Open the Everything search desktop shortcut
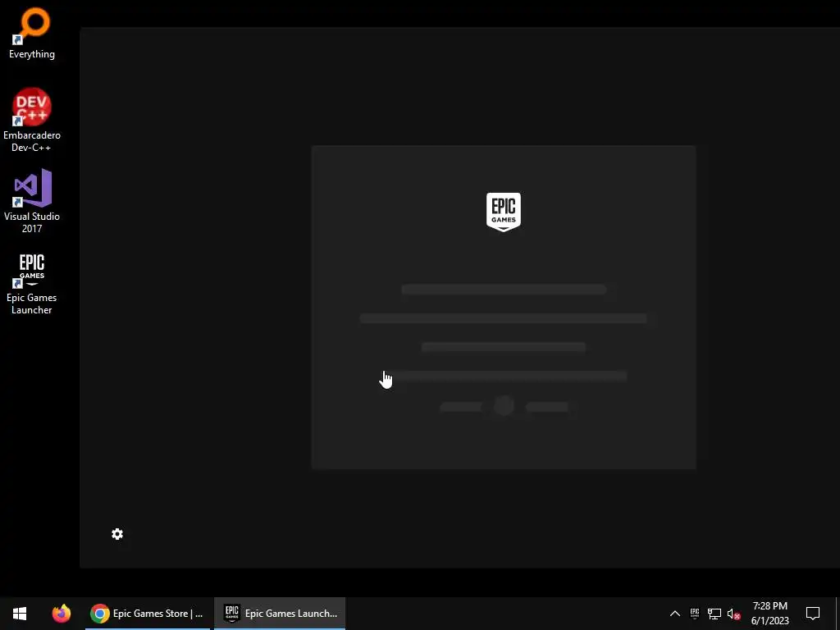 click(x=32, y=33)
